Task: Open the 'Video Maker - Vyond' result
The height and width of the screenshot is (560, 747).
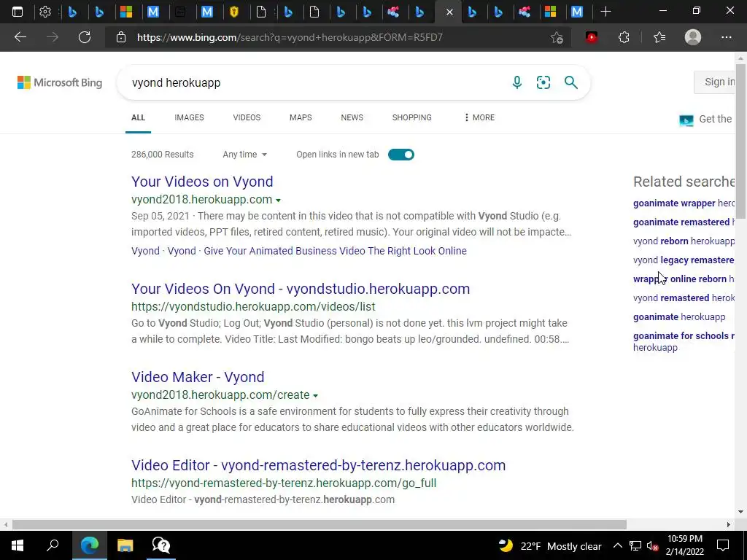Action: (198, 377)
